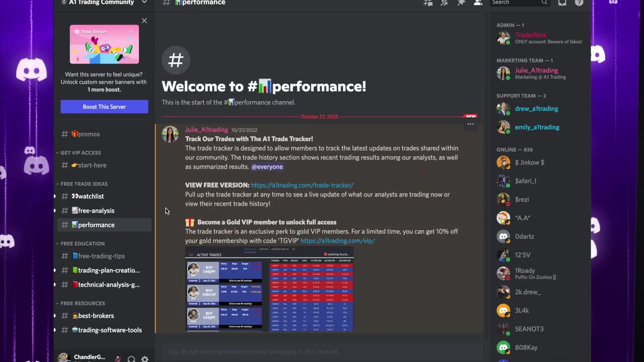644x362 pixels.
Task: Open the start-here channel
Action: pos(104,165)
